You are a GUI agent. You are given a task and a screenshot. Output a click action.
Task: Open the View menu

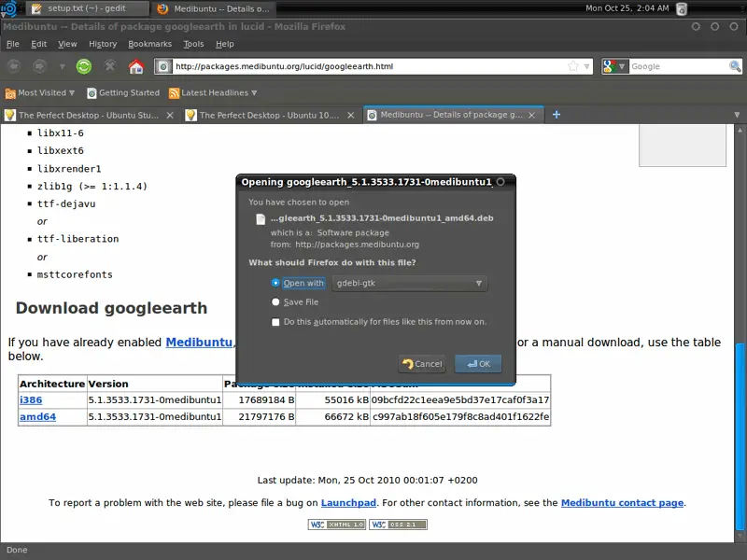[67, 44]
